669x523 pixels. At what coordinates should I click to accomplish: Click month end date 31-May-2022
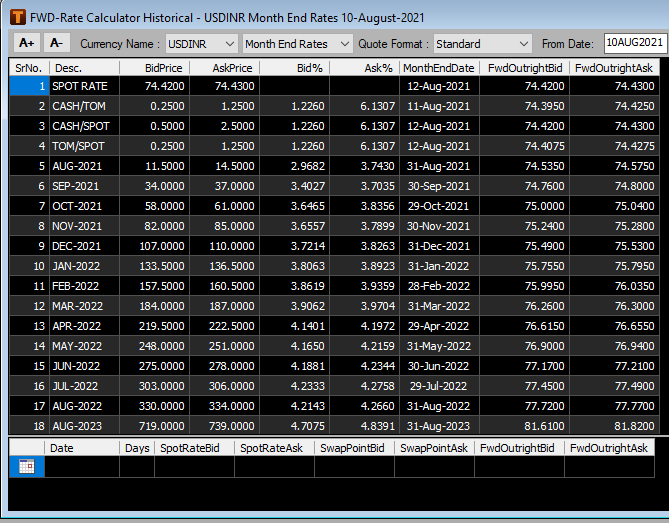coord(439,346)
